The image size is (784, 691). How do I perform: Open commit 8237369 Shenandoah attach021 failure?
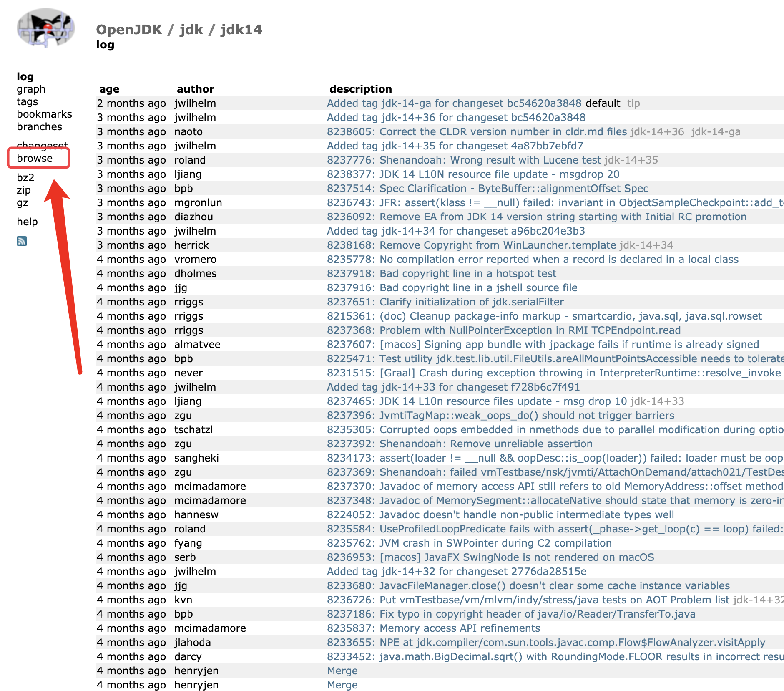[x=555, y=472]
